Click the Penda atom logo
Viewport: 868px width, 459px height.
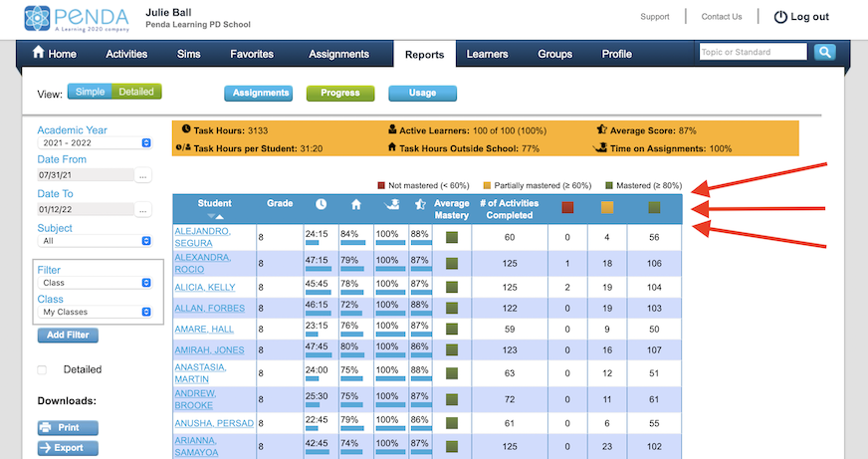tap(37, 18)
